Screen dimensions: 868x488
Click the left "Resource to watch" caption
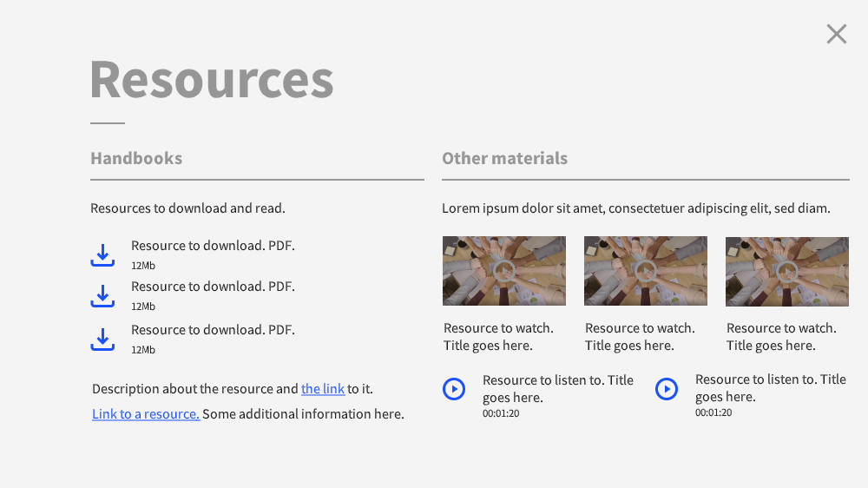coord(498,337)
